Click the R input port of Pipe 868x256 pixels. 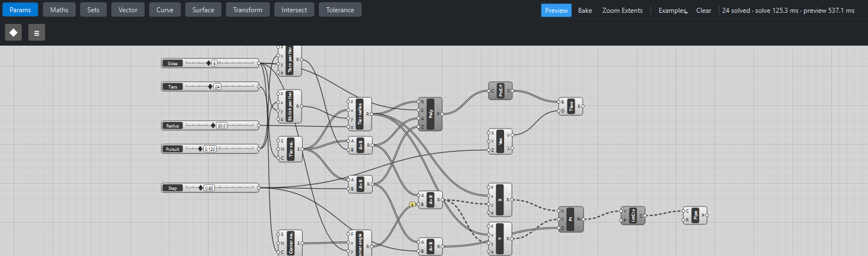point(684,219)
